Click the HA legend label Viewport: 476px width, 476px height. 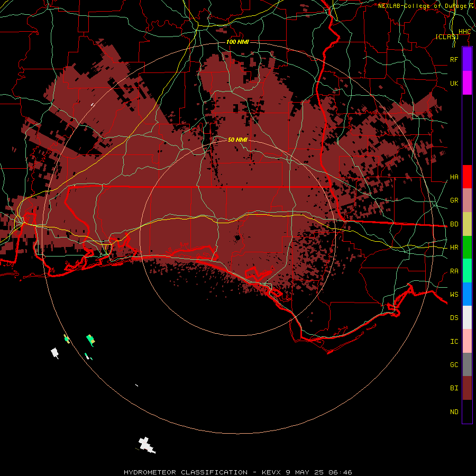(454, 177)
